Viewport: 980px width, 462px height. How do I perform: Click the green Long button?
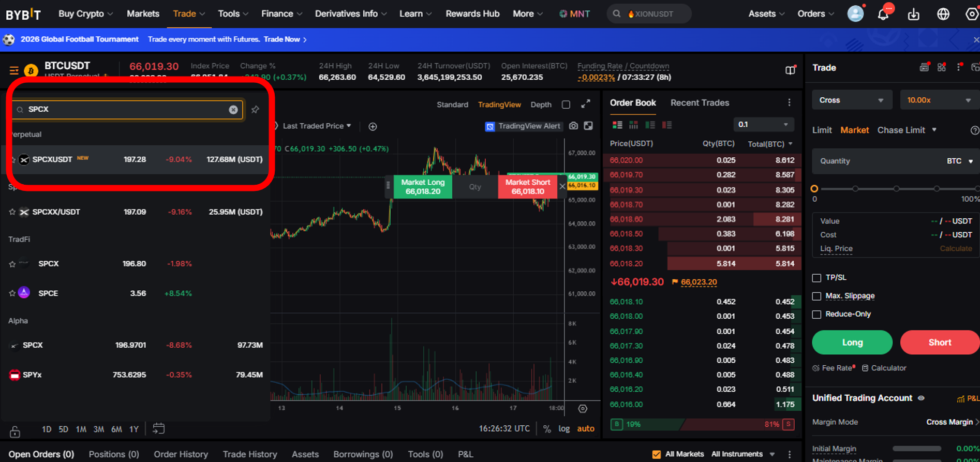pos(852,342)
